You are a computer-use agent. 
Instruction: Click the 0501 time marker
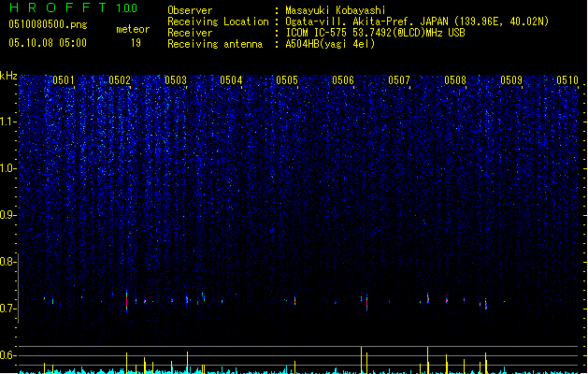click(x=63, y=79)
